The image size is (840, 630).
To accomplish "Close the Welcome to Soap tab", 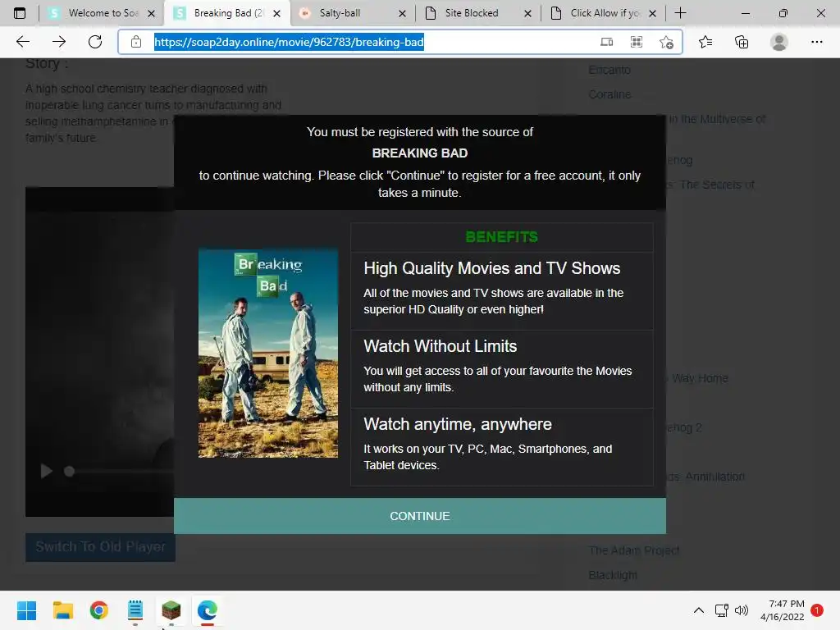I will coord(152,13).
